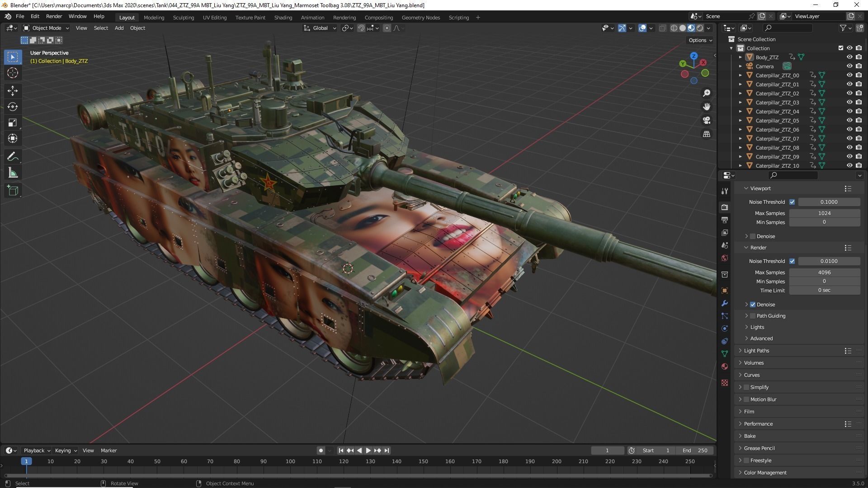
Task: Enable the Simplify checkbox
Action: (746, 387)
